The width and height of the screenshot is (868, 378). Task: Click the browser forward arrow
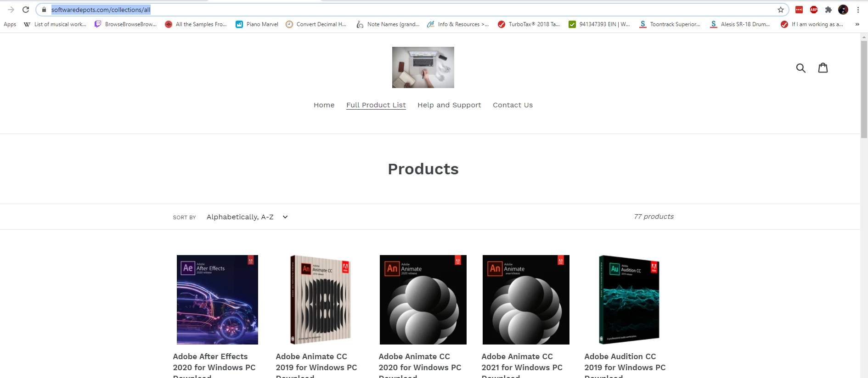pyautogui.click(x=11, y=10)
